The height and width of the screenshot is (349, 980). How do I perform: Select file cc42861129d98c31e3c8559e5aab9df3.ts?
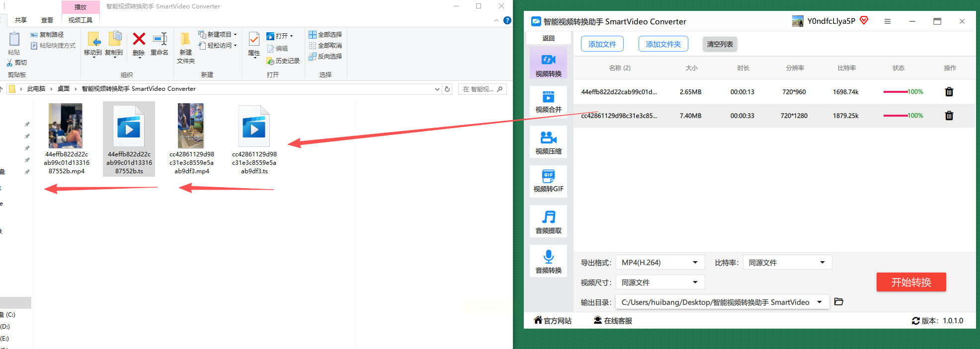point(254,139)
